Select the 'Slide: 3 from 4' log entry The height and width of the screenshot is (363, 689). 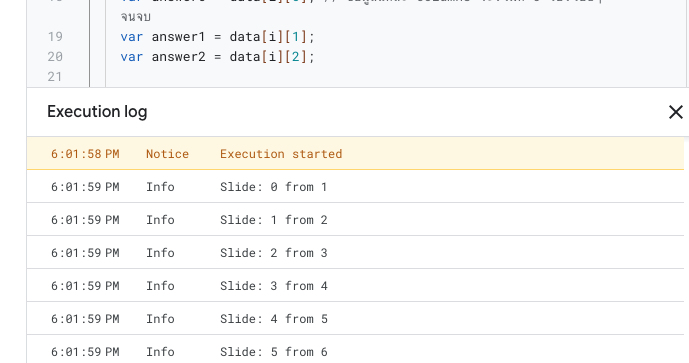pyautogui.click(x=355, y=285)
